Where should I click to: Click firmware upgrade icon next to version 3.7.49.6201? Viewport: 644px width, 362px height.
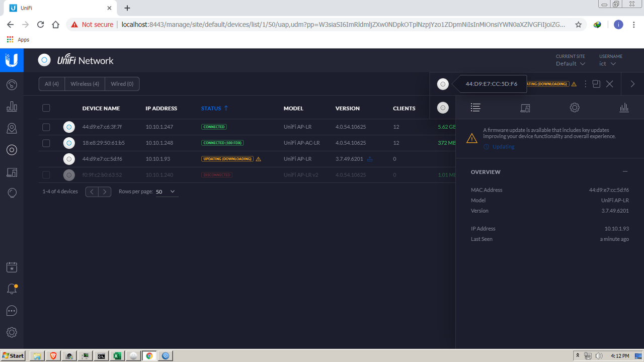pos(370,159)
